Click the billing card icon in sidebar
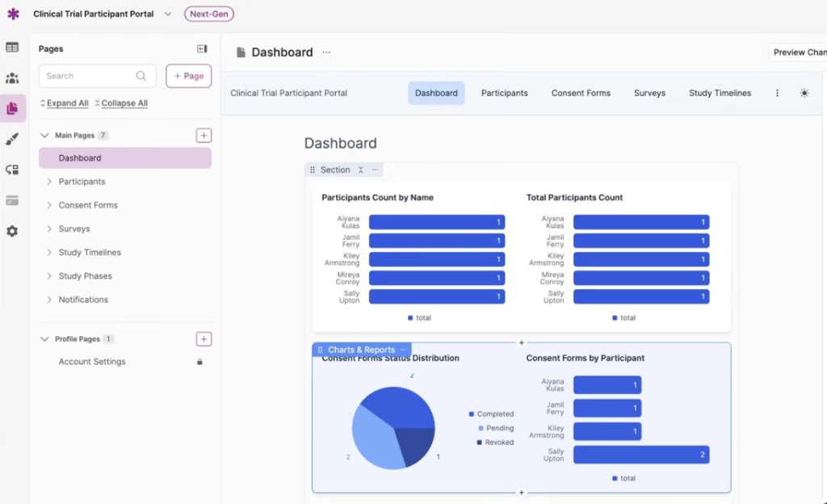 click(12, 199)
